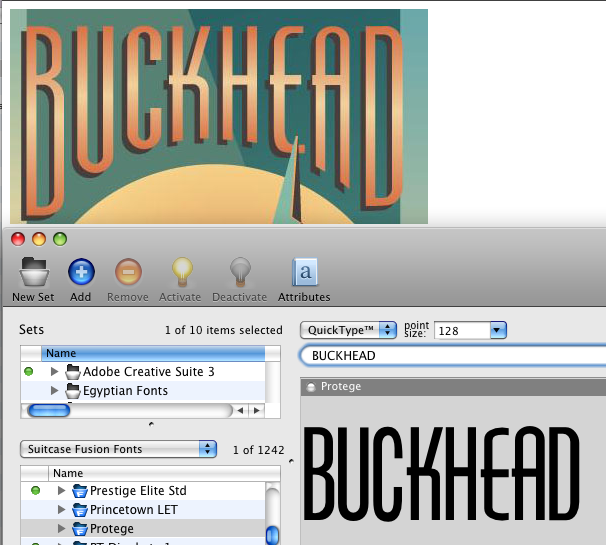Click left arrow of Sets scrollbar
Image resolution: width=606 pixels, height=545 pixels.
click(240, 410)
